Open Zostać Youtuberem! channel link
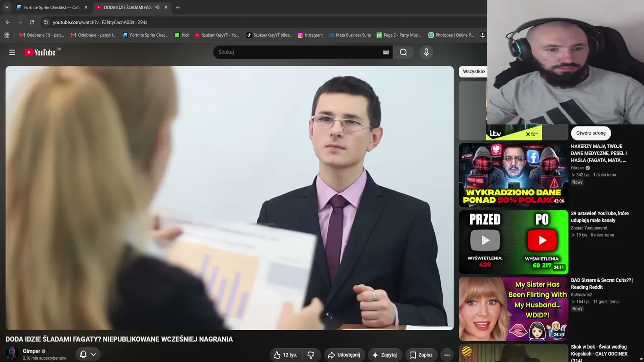This screenshot has height=362, width=644. (589, 228)
